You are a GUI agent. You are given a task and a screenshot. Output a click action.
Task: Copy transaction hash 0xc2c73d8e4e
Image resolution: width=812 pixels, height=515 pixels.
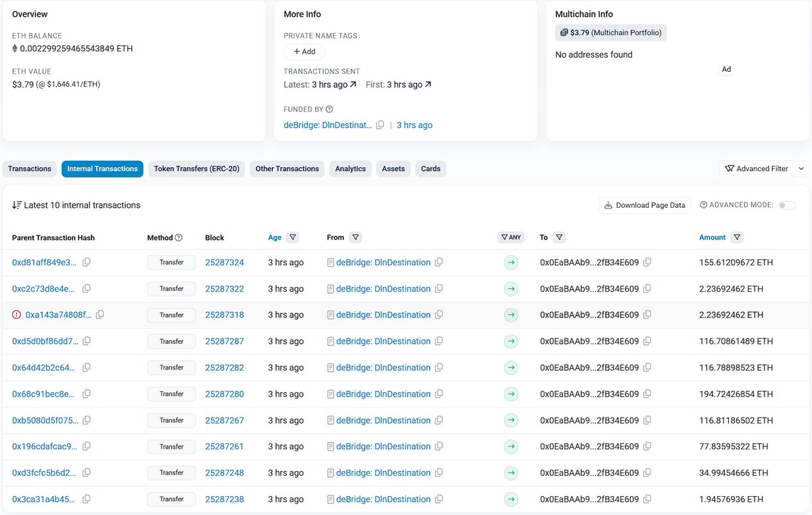tap(87, 289)
